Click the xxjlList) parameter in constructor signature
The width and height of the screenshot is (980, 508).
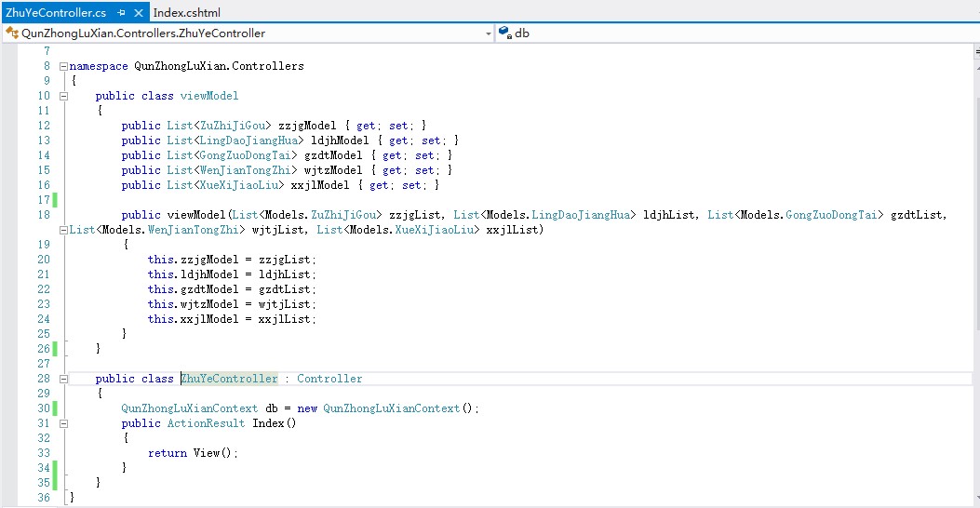tap(515, 230)
